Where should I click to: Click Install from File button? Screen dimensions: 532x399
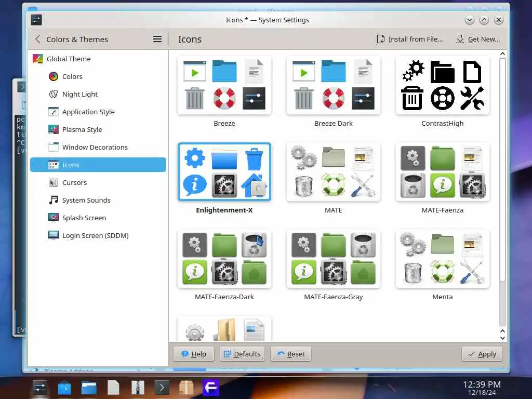pyautogui.click(x=410, y=39)
